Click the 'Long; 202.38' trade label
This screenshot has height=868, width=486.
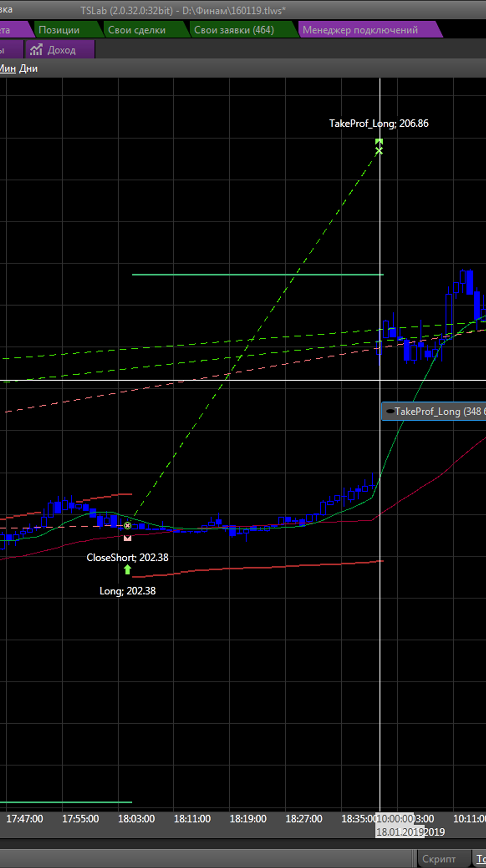128,591
